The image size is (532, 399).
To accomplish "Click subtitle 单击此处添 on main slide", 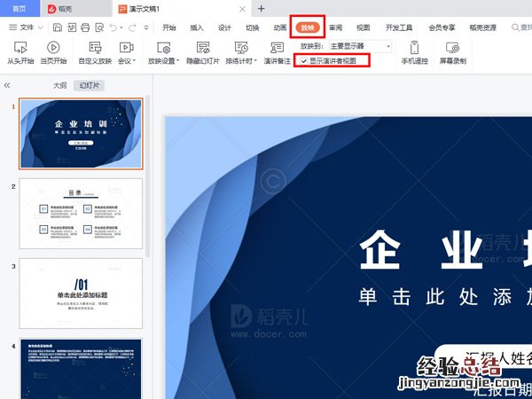I will (x=435, y=296).
